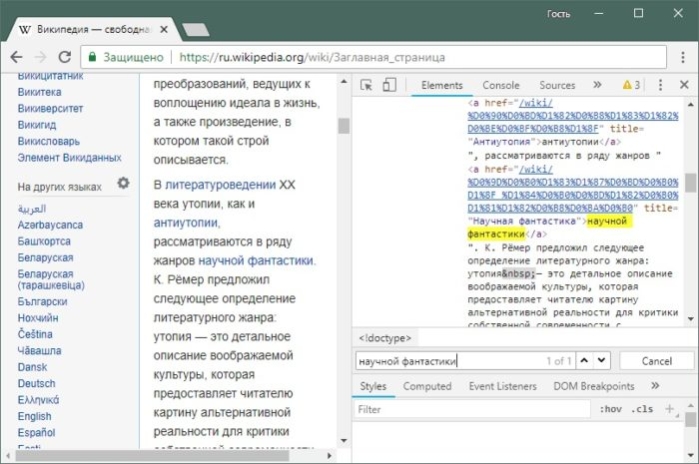Select the Event Listeners pane tab

coord(502,386)
